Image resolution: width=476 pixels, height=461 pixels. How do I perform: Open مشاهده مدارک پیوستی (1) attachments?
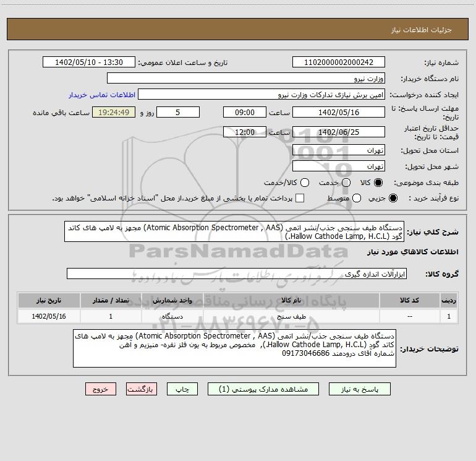click(263, 389)
